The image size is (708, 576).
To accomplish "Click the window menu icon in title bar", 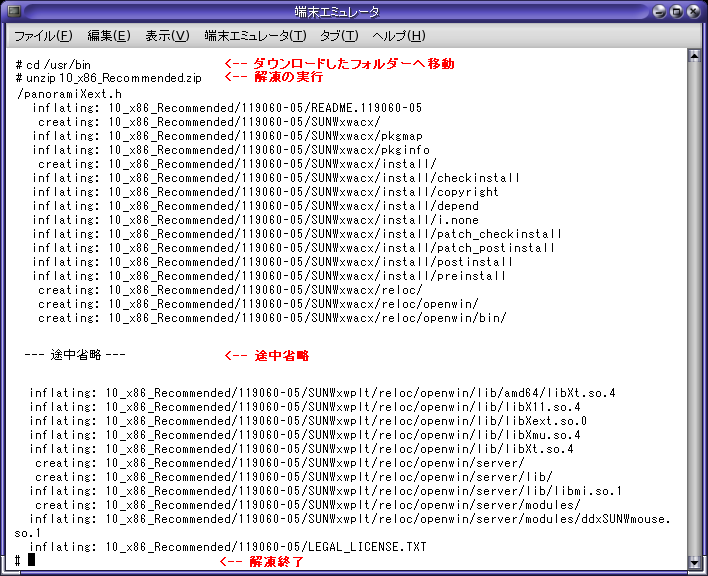I will [x=14, y=11].
